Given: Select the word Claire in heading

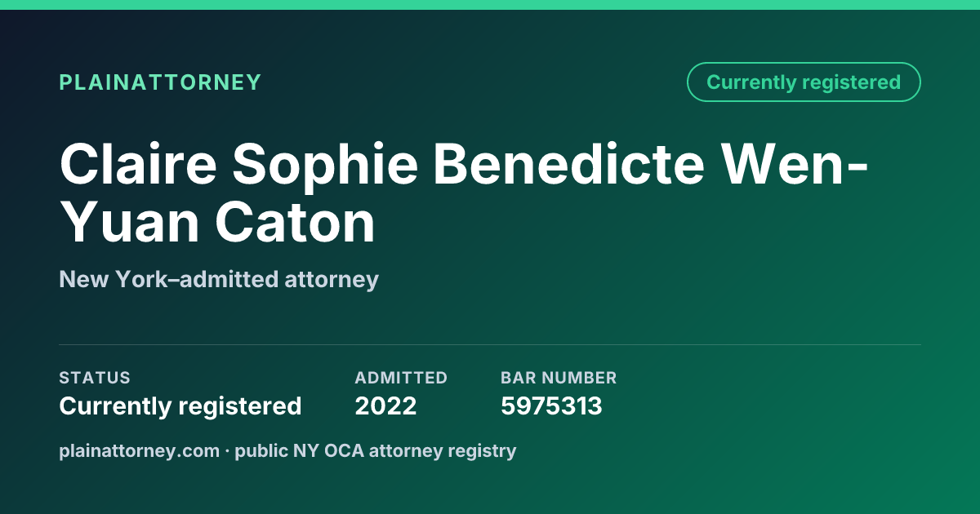Looking at the screenshot, I should (x=136, y=163).
